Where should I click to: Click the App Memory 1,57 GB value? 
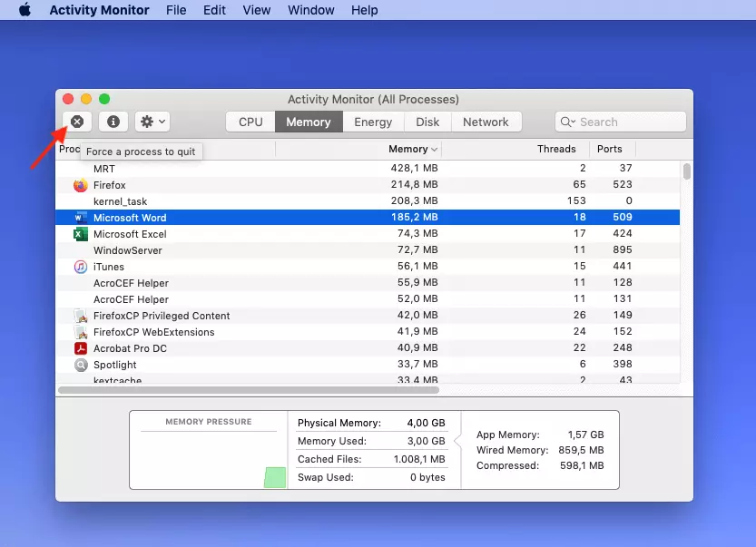click(x=585, y=435)
